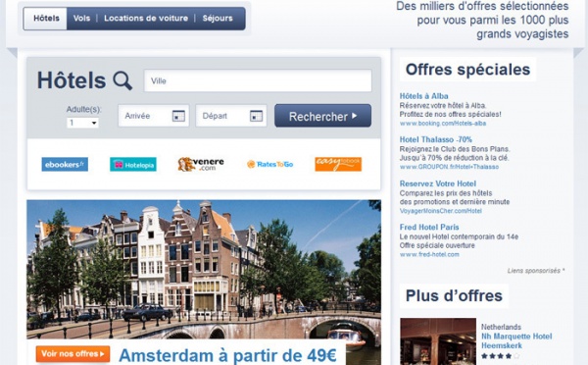Open the Locations de voiture tab
Screen dimensions: 588x365
[x=146, y=19]
